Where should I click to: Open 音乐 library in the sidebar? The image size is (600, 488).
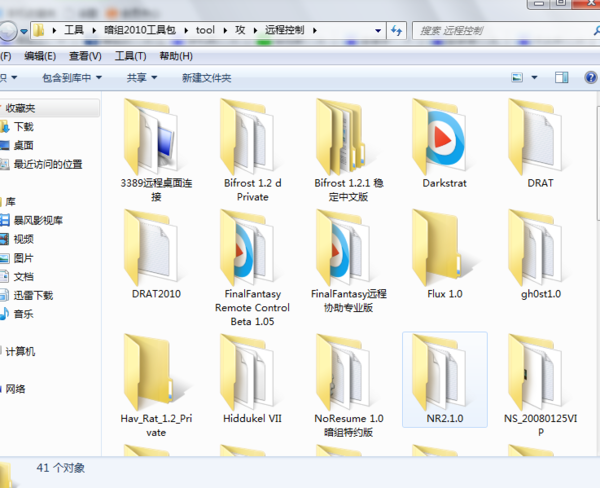click(x=23, y=314)
